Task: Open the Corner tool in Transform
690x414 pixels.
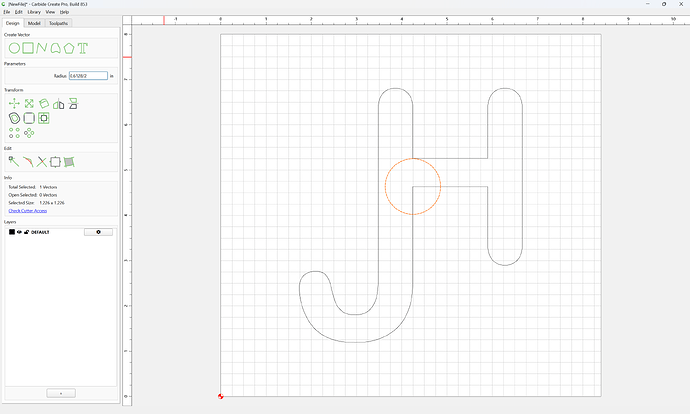Action: (x=29, y=118)
